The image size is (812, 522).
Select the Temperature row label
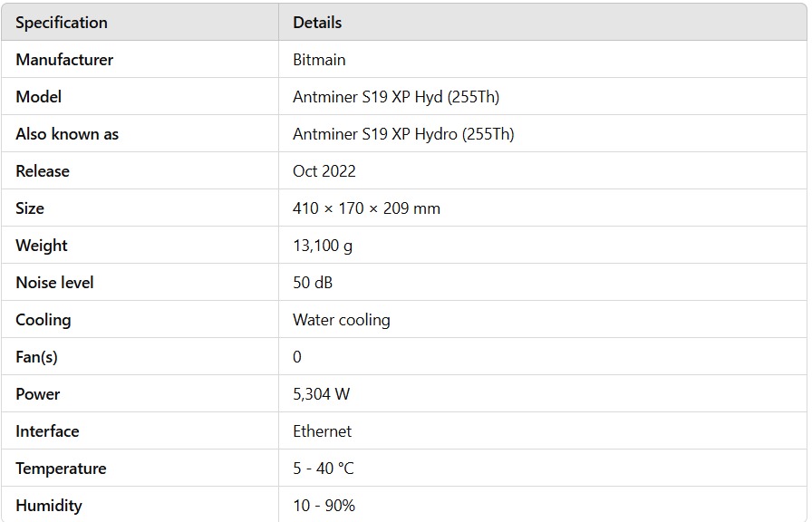tap(61, 469)
